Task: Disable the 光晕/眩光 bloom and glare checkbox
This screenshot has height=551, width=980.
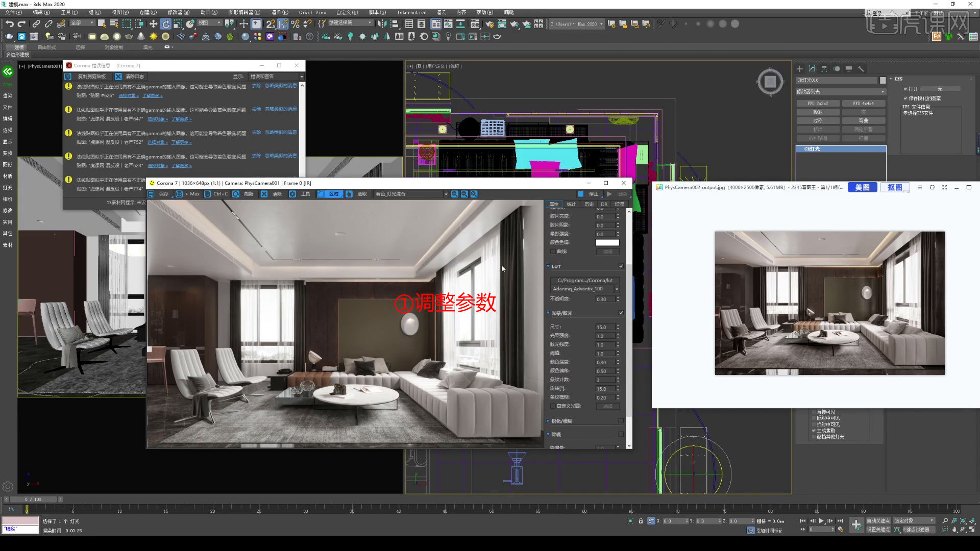Action: [621, 312]
